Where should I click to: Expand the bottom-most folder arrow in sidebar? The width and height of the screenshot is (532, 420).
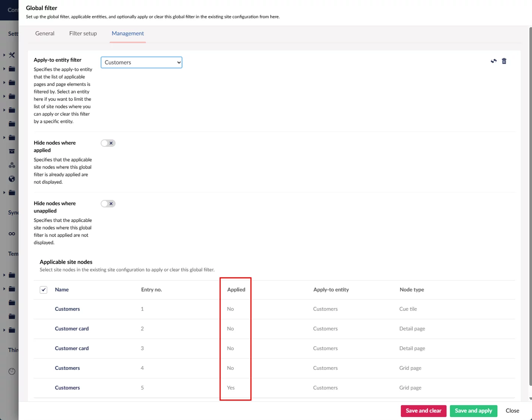point(4,330)
